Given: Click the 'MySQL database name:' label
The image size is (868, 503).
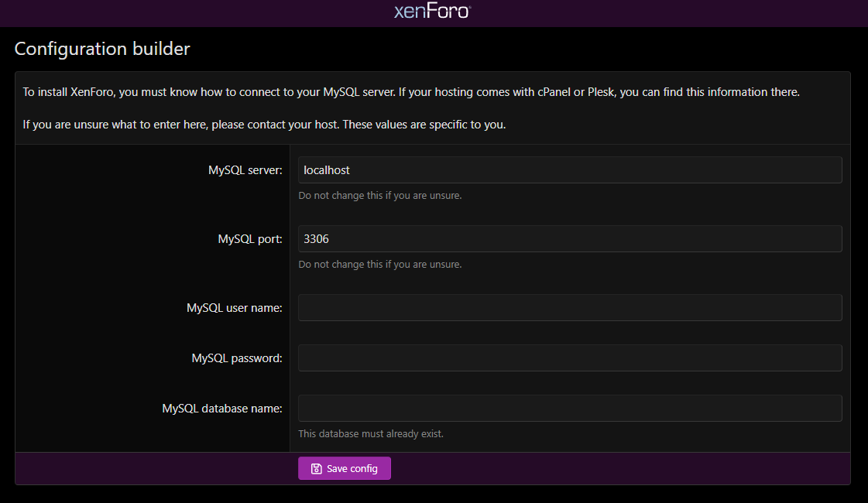Looking at the screenshot, I should coord(222,409).
